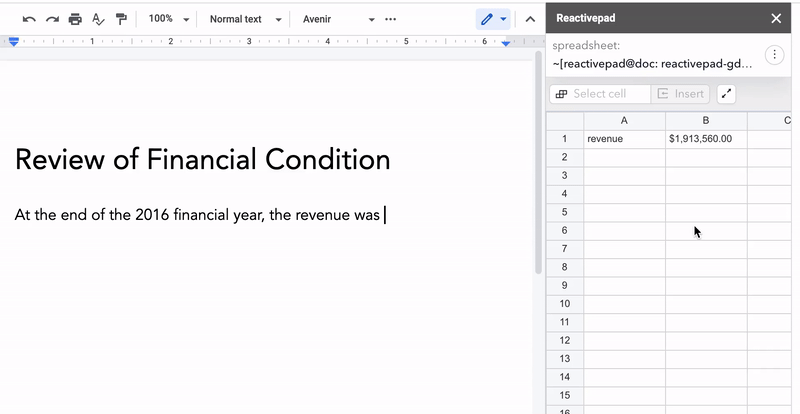
Task: Hide the menus with up chevron
Action: (x=530, y=19)
